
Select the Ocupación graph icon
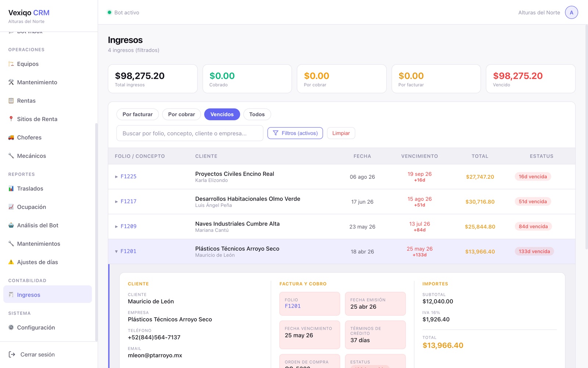click(x=11, y=207)
